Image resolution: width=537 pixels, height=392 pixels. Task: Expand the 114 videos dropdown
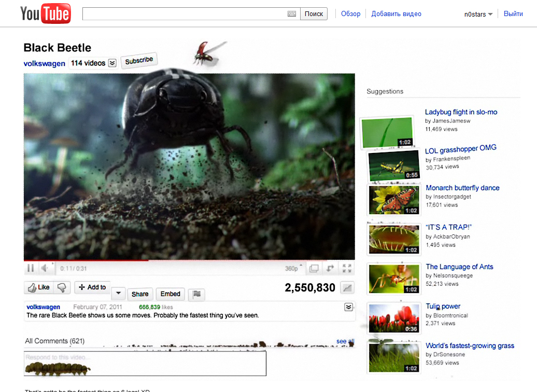point(112,63)
